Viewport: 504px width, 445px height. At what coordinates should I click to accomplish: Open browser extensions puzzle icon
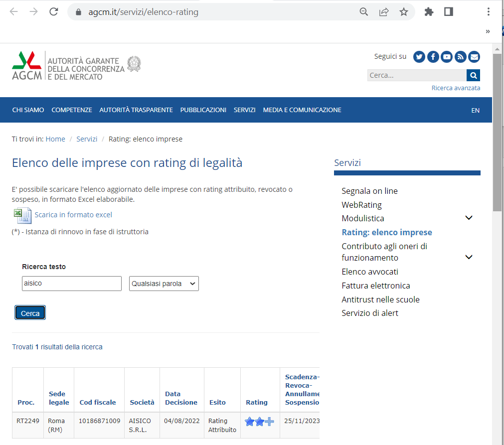point(429,12)
